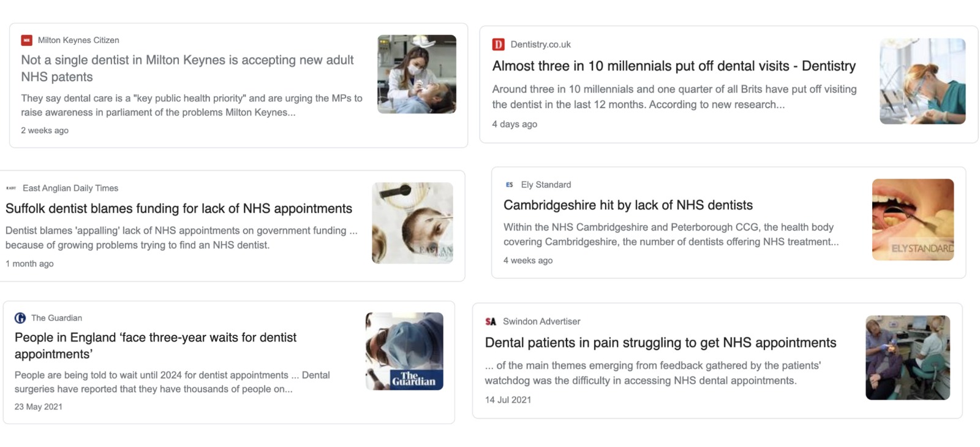Open the Cambridgeshire NHS dentists article

[x=628, y=205]
